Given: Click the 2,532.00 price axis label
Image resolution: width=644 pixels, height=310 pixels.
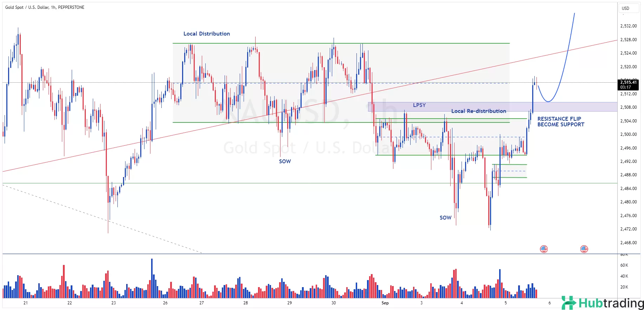Looking at the screenshot, I should click(628, 26).
